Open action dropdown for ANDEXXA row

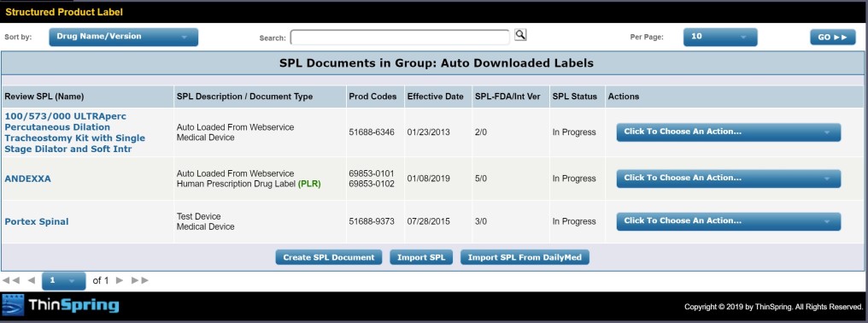(x=729, y=179)
